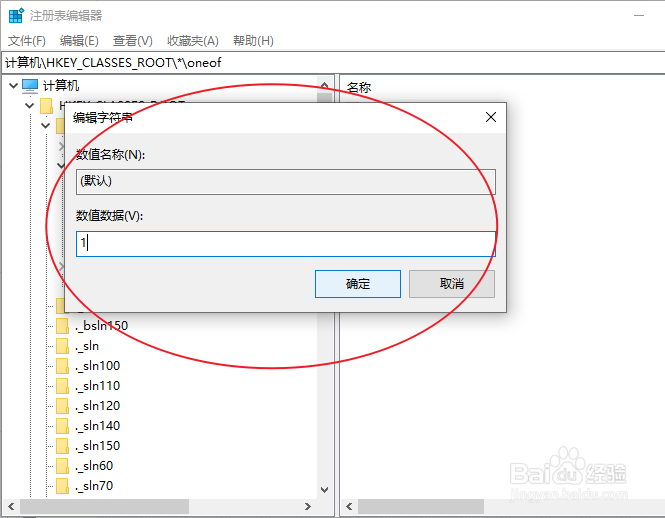Select the ._sln120 key
This screenshot has width=665, height=518.
(98, 406)
